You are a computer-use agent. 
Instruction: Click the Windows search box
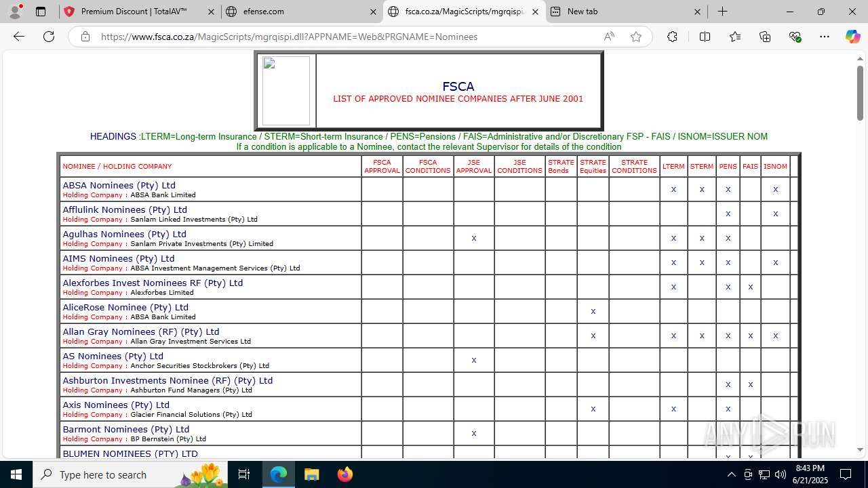pyautogui.click(x=132, y=474)
